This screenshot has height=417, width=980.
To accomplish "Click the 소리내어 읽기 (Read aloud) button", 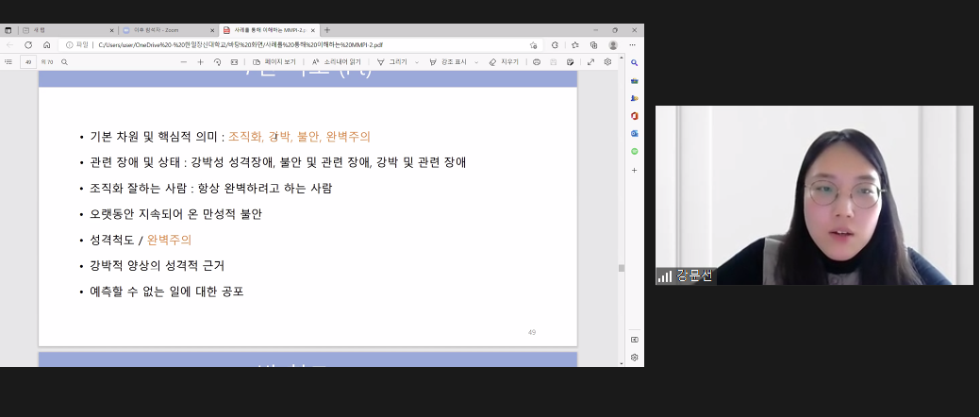I will (335, 62).
